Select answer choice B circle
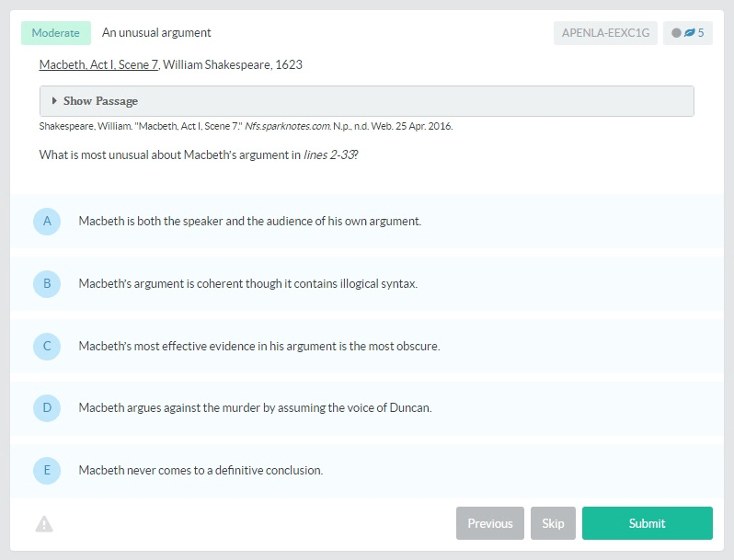Image resolution: width=734 pixels, height=560 pixels. 47,284
